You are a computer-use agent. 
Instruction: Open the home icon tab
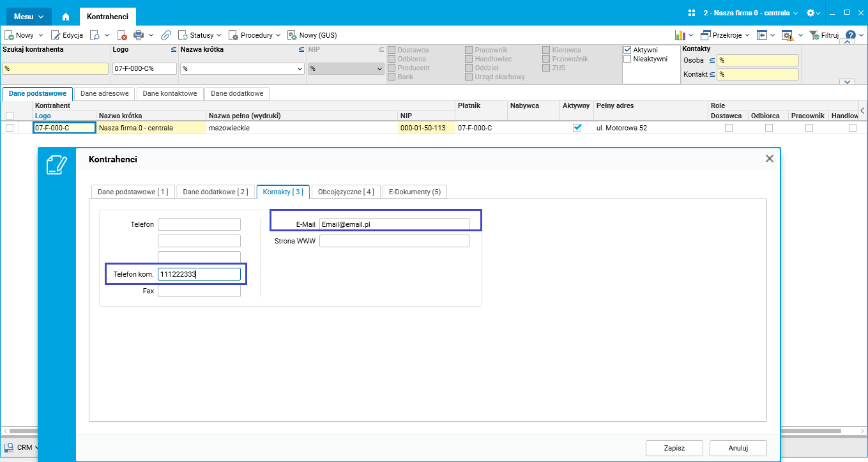(65, 17)
